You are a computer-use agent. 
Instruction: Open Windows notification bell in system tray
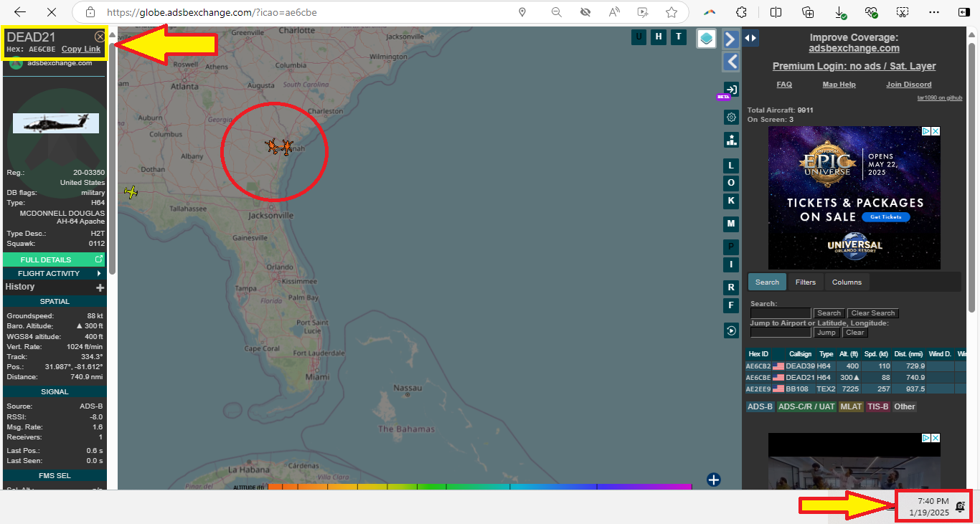click(961, 507)
